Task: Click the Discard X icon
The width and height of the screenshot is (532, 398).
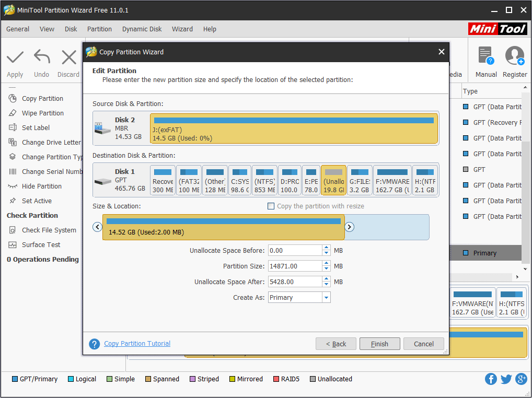Action: coord(68,57)
